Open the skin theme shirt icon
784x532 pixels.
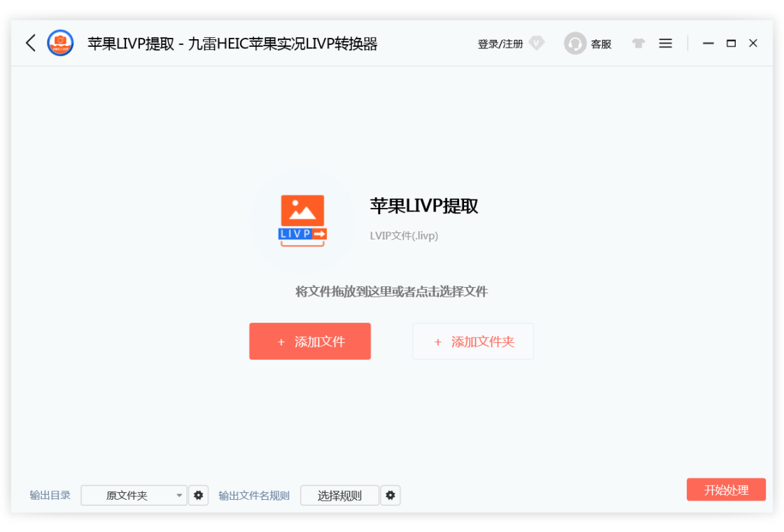(x=638, y=43)
